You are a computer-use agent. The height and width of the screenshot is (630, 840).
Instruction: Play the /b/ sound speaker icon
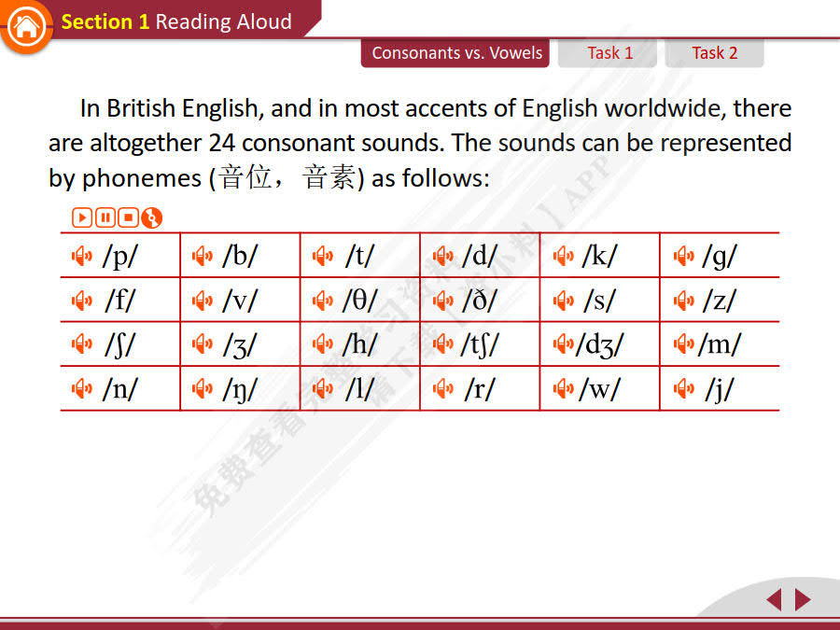tap(203, 256)
